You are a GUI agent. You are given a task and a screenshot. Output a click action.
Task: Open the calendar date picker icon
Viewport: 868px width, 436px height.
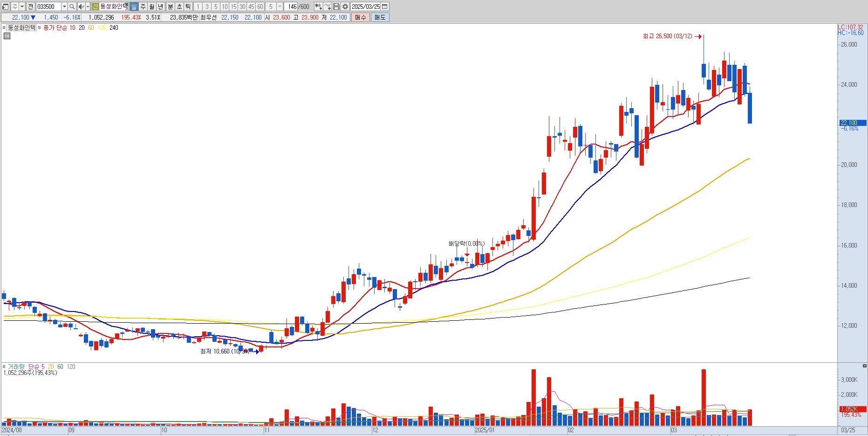(x=385, y=7)
